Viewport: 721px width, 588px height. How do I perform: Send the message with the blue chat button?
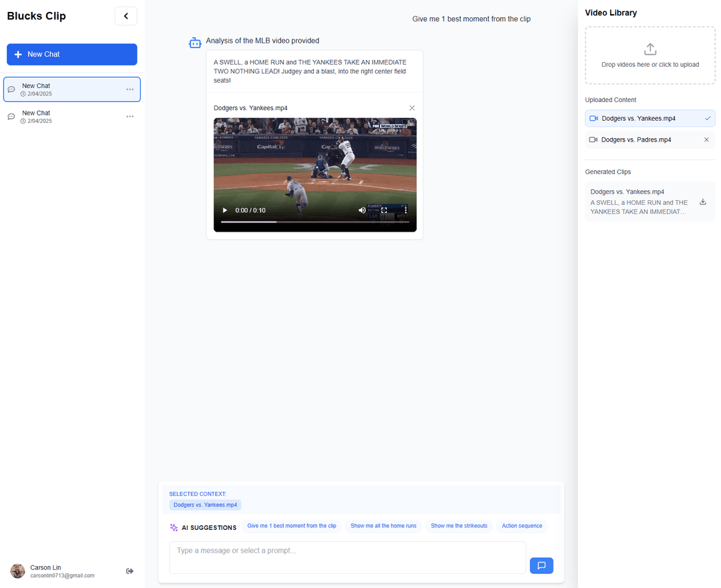pyautogui.click(x=541, y=565)
